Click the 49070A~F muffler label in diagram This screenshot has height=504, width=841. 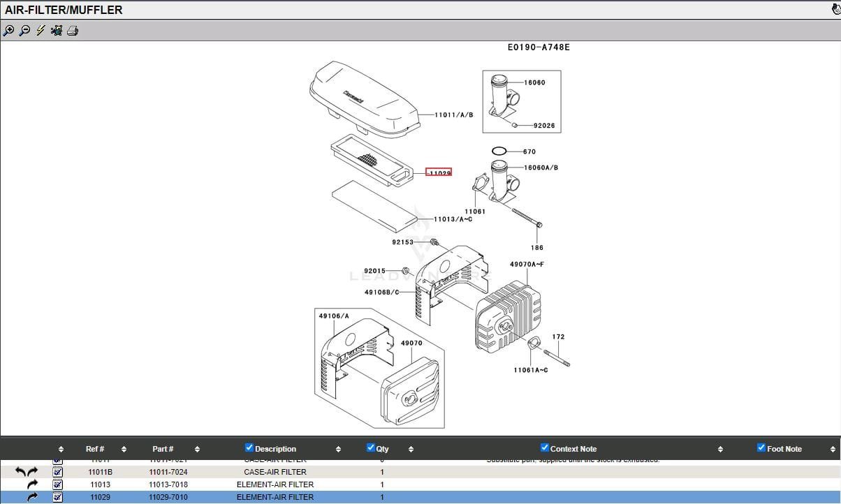[527, 265]
